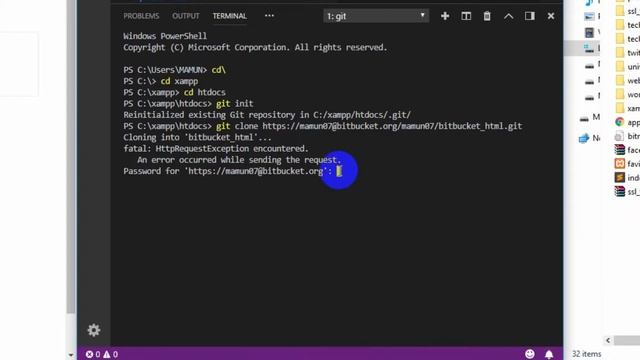The image size is (640, 360).
Task: Click the Copyright Microsoft Corporation line
Action: tap(255, 47)
